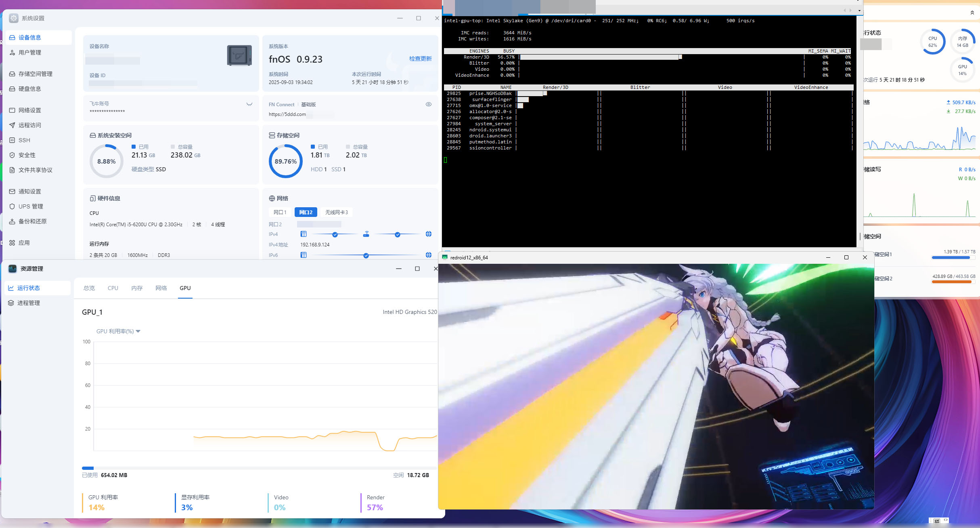Expand GPU 利用率(%) dropdown
The width and height of the screenshot is (980, 528).
[118, 331]
